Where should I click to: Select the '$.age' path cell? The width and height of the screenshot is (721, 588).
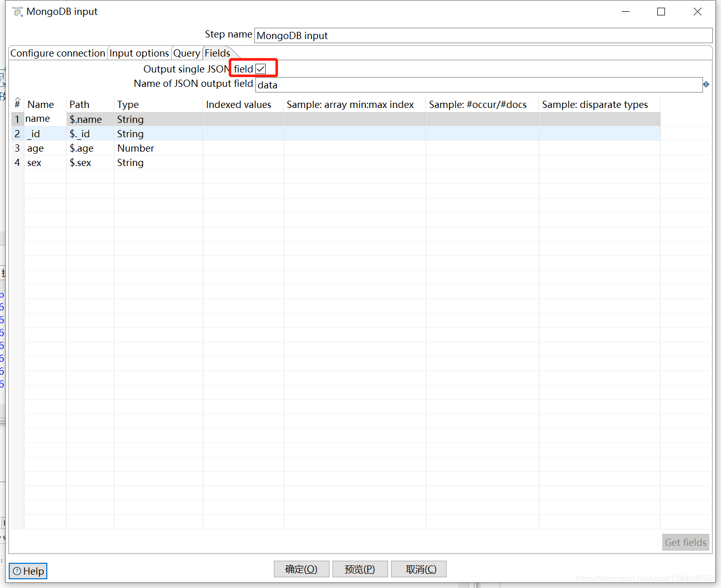[90, 148]
